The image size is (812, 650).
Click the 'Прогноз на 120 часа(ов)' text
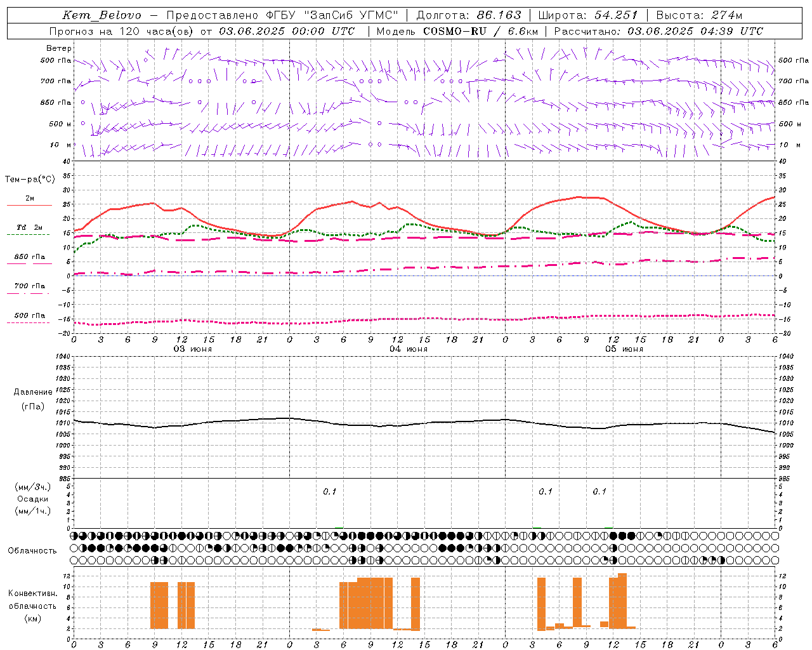(x=122, y=31)
